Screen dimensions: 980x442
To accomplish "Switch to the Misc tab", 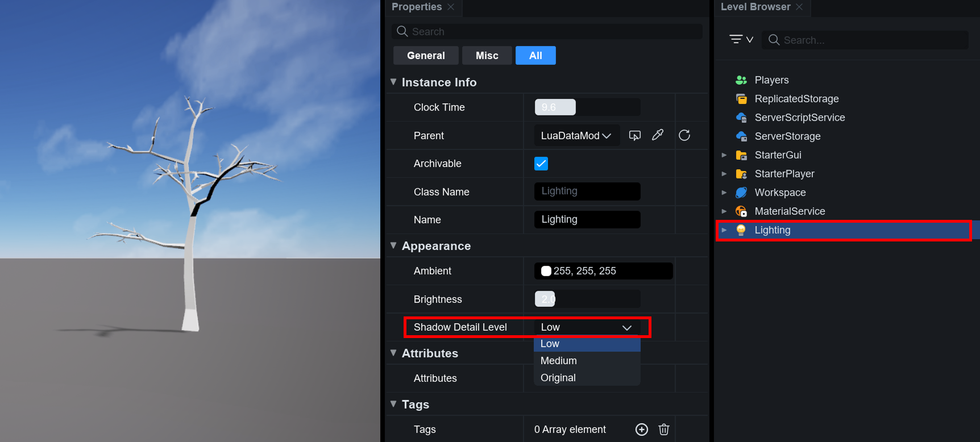I will click(x=487, y=56).
